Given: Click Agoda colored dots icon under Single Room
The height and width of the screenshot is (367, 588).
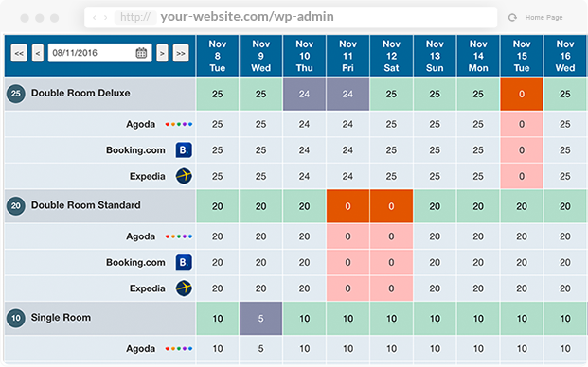Looking at the screenshot, I should pyautogui.click(x=179, y=349).
